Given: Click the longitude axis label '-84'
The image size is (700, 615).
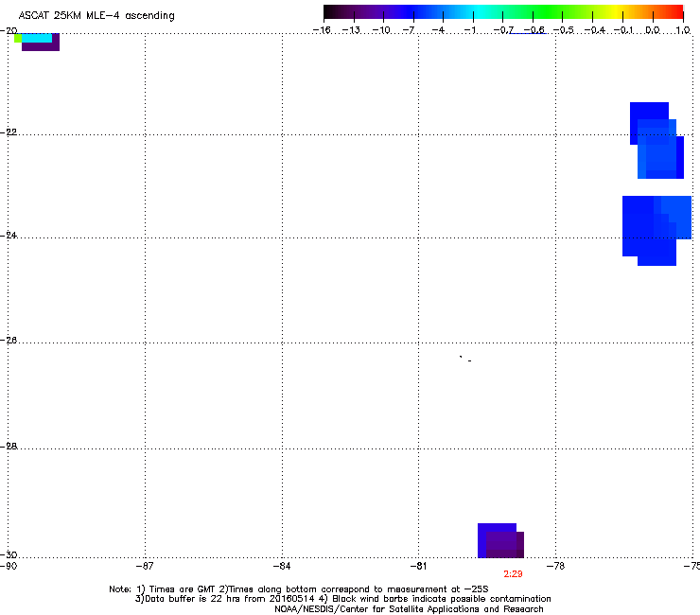Looking at the screenshot, I should [x=282, y=566].
